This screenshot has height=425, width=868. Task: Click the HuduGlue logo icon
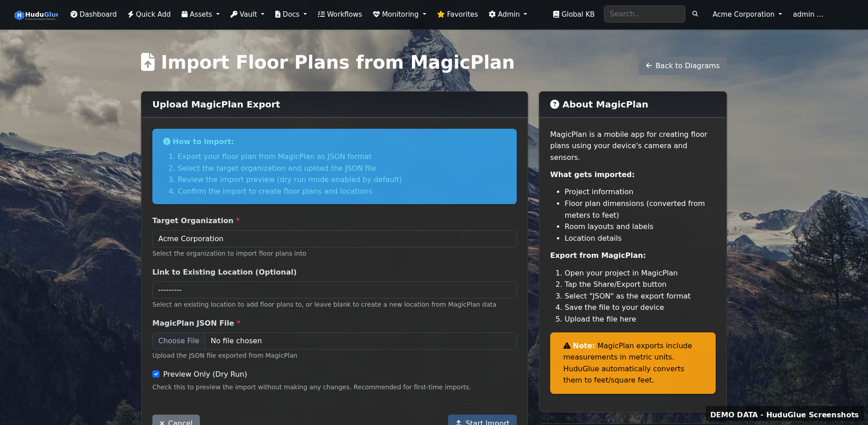pyautogui.click(x=19, y=14)
